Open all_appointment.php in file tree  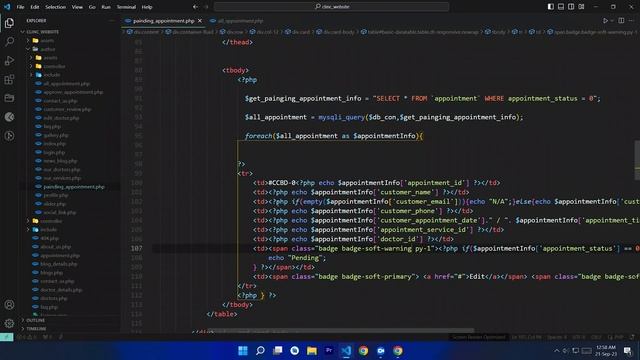click(67, 84)
